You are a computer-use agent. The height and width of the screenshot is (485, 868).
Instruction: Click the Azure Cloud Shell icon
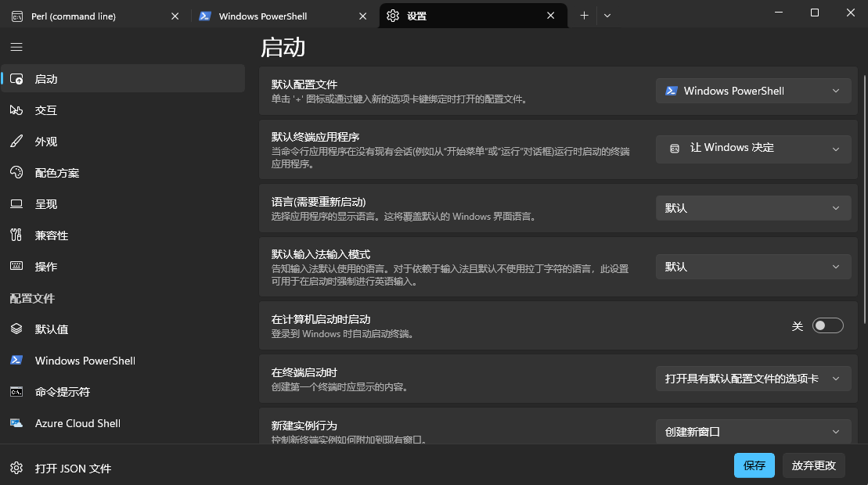coord(16,423)
